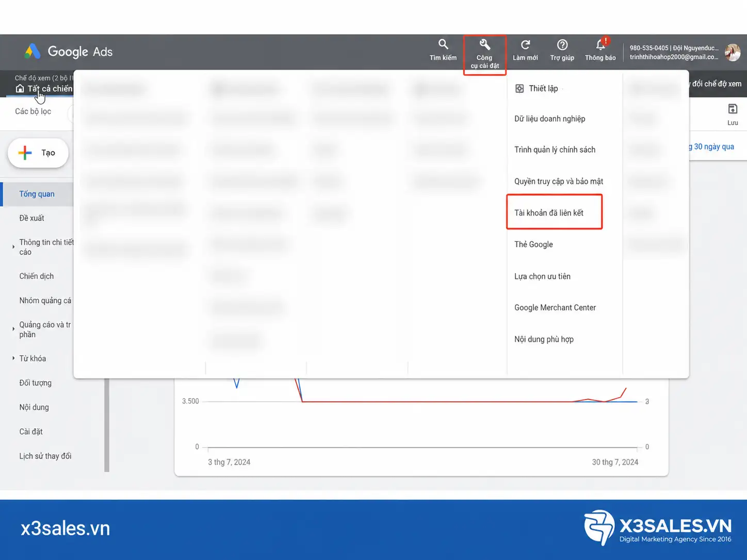
Task: Go to Google Ads logo home
Action: pyautogui.click(x=68, y=52)
